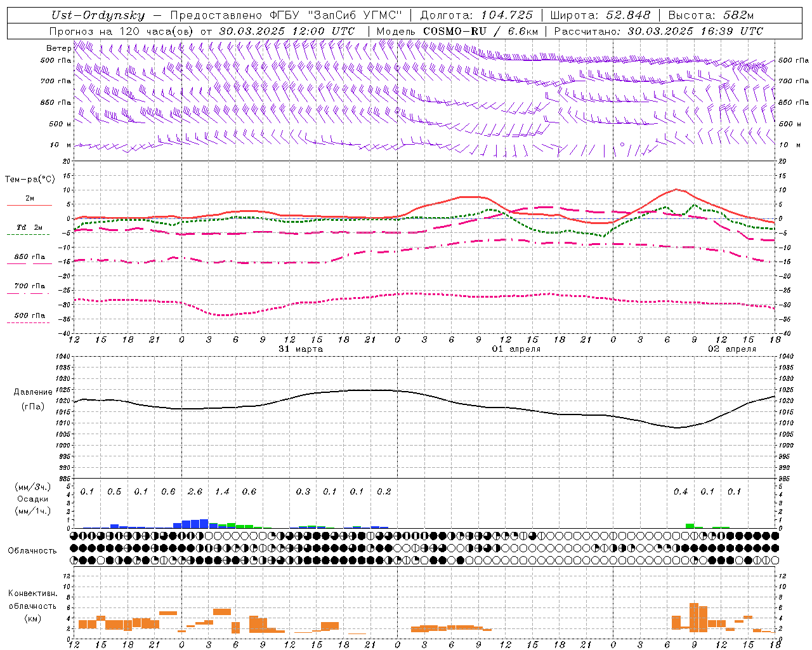Click the precipitation value 0.5

[x=114, y=492]
